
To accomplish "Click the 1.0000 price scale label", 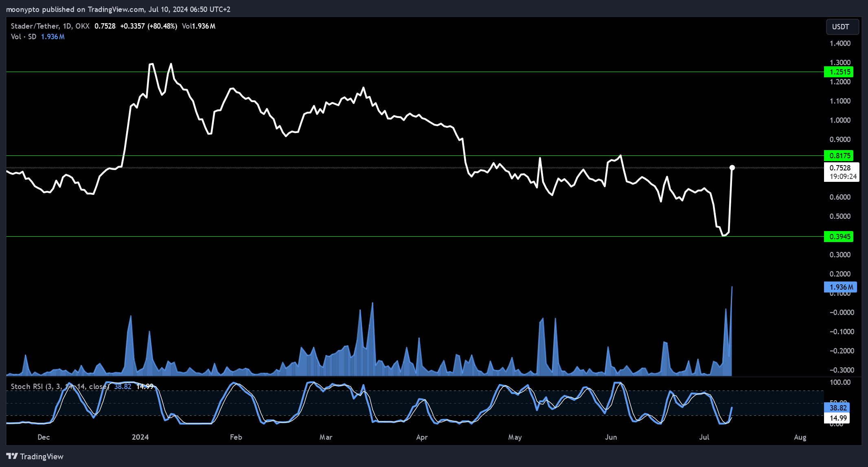I will point(840,120).
